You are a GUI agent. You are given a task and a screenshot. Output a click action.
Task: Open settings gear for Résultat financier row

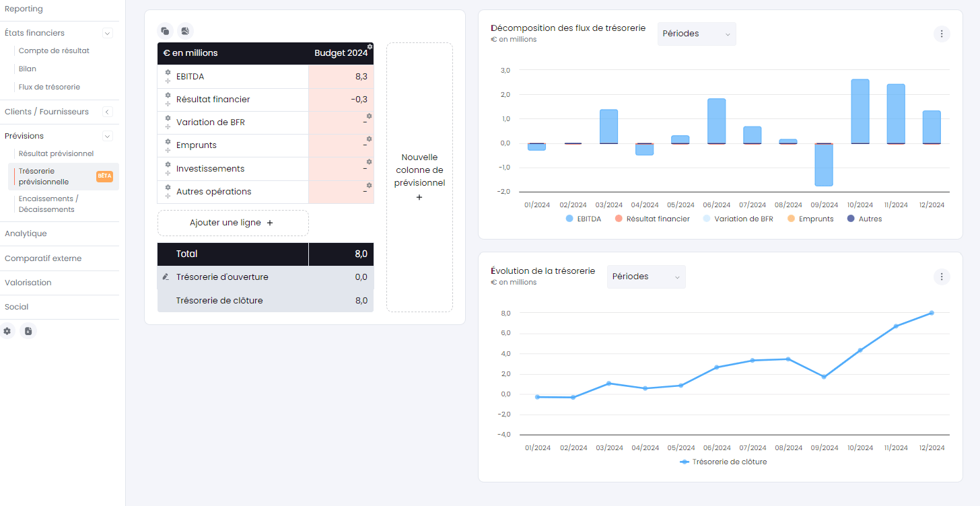168,95
